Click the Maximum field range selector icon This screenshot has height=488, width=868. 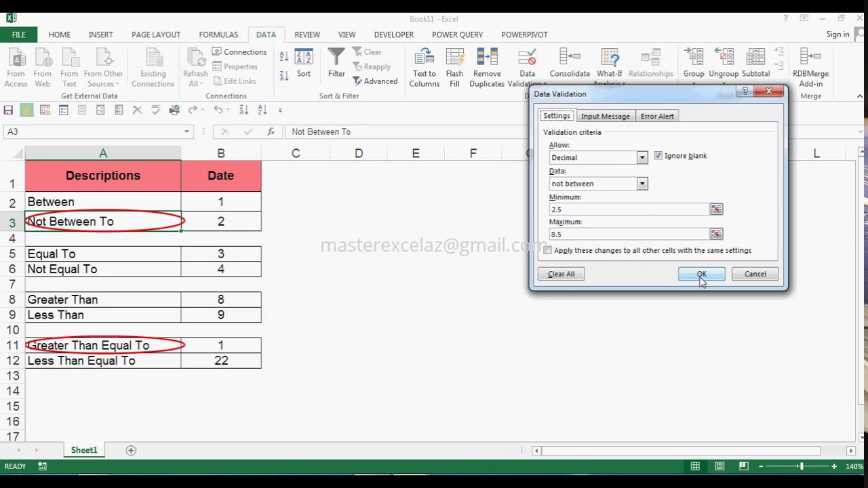pyautogui.click(x=716, y=234)
